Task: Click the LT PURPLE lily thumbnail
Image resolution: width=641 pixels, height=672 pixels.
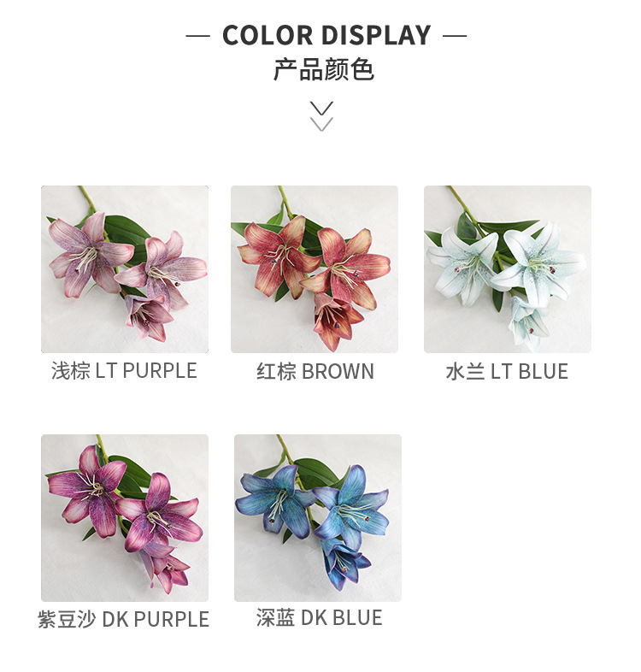Action: point(125,269)
